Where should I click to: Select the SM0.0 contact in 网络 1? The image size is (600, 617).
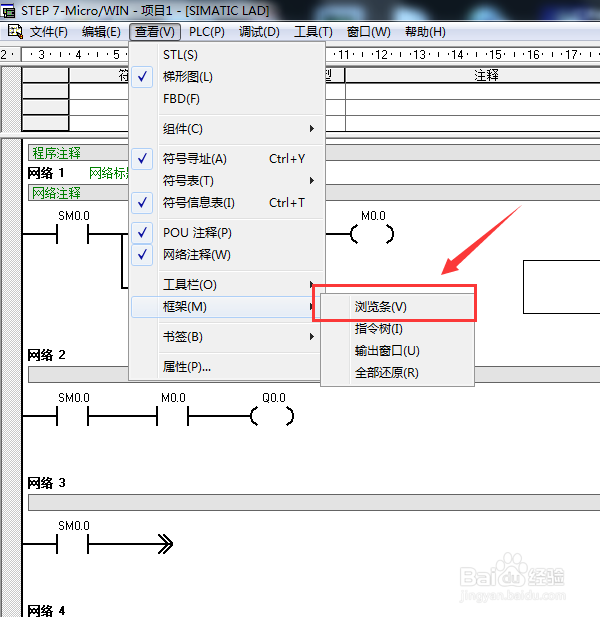click(73, 234)
